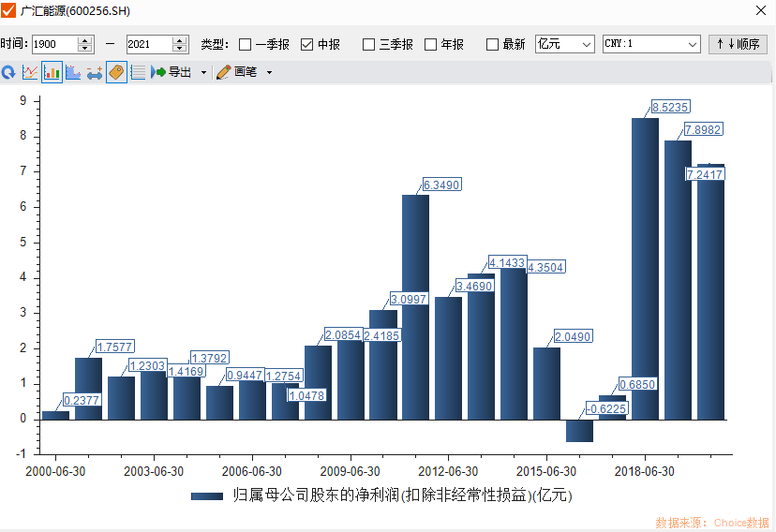Click the 0.9447 data label
The image size is (776, 532).
pos(245,375)
